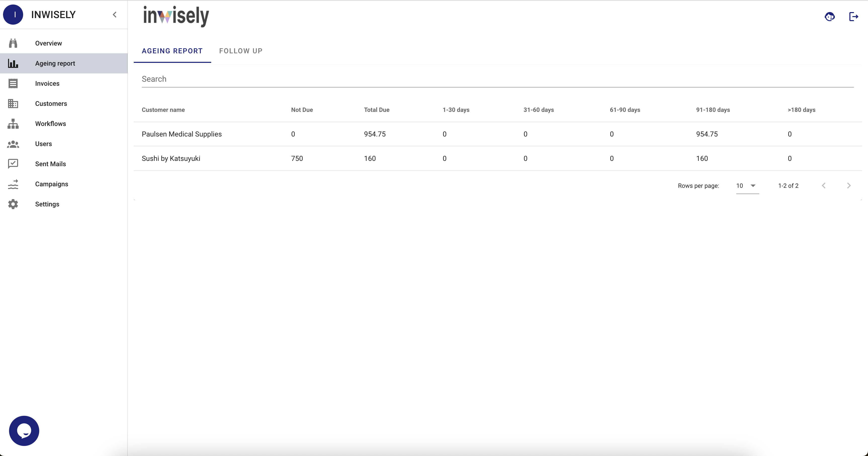
Task: Click the Invoices receipt icon
Action: (13, 83)
